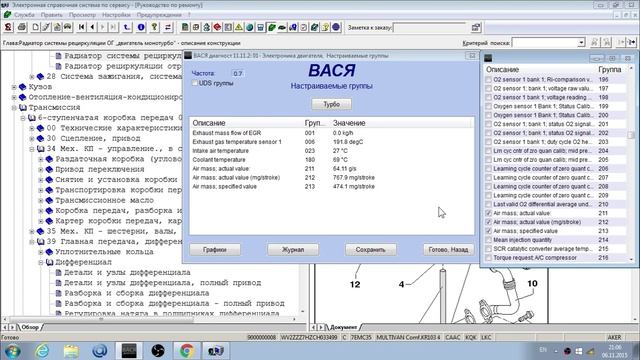The width and height of the screenshot is (640, 360).
Task: Click the highlighted green leaf toolbar icon
Action: [x=271, y=27]
